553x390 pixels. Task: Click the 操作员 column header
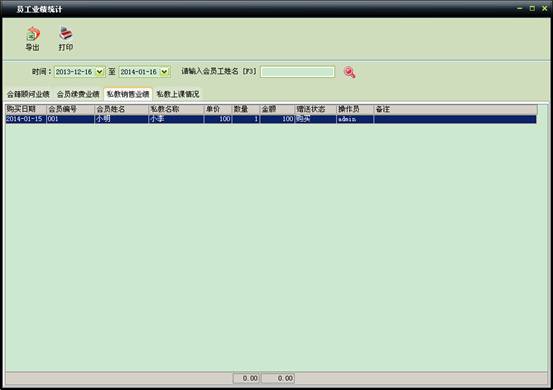click(x=355, y=109)
